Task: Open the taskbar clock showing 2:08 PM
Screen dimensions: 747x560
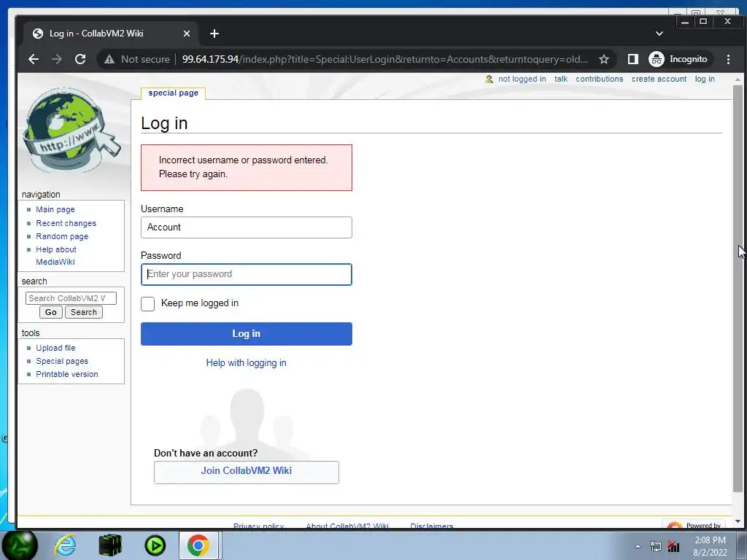Action: [x=710, y=546]
